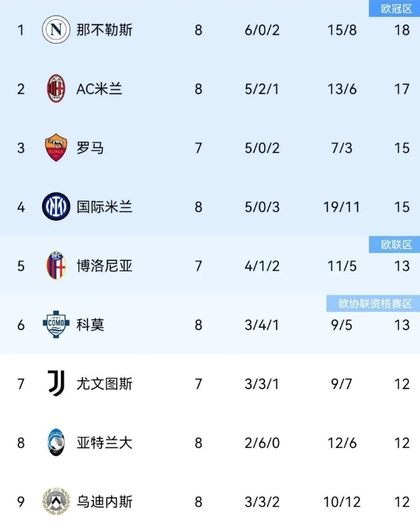Viewport: 420px width, 532px height.
Task: Select the 亚特兰大 team name
Action: point(104,443)
